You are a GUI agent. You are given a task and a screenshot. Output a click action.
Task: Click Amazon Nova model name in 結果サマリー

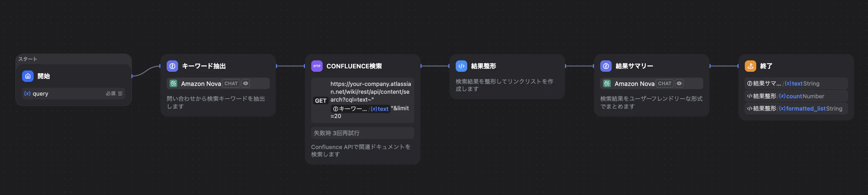tap(634, 84)
